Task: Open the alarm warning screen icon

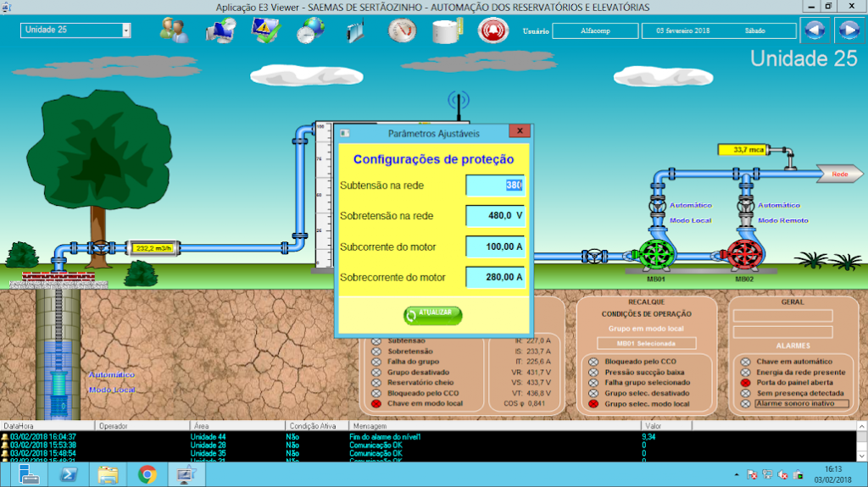Action: pos(265,30)
